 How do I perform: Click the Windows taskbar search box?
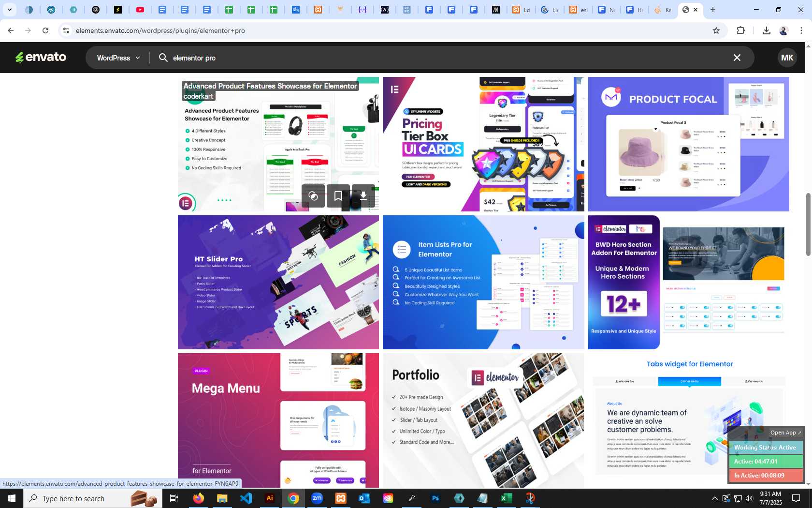click(93, 498)
